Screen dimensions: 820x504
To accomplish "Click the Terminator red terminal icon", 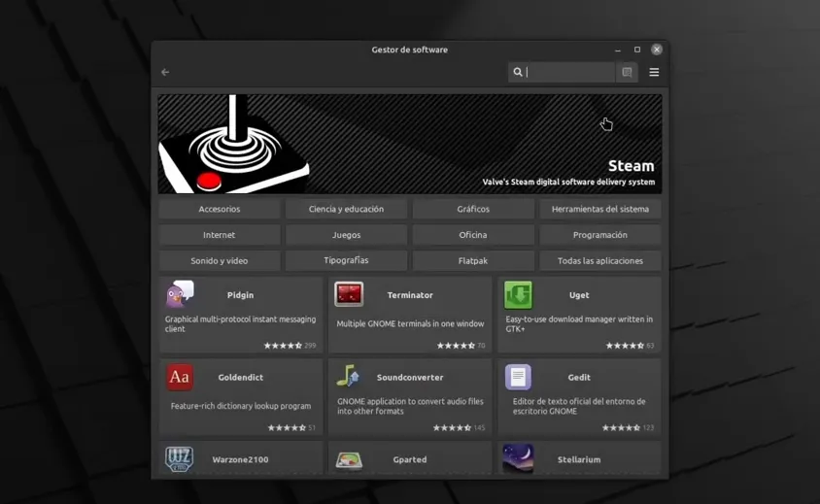I will 349,294.
